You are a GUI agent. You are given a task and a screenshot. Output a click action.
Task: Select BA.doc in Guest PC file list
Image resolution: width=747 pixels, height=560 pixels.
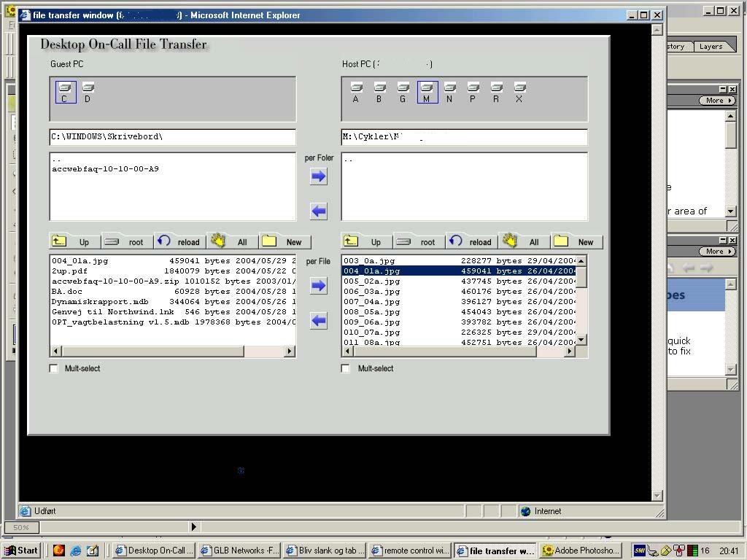[x=173, y=292]
